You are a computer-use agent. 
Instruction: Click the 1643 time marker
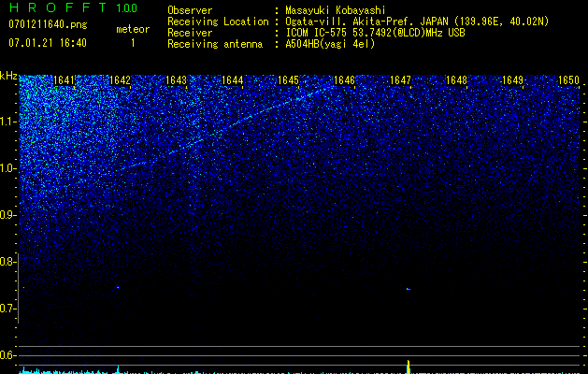177,80
